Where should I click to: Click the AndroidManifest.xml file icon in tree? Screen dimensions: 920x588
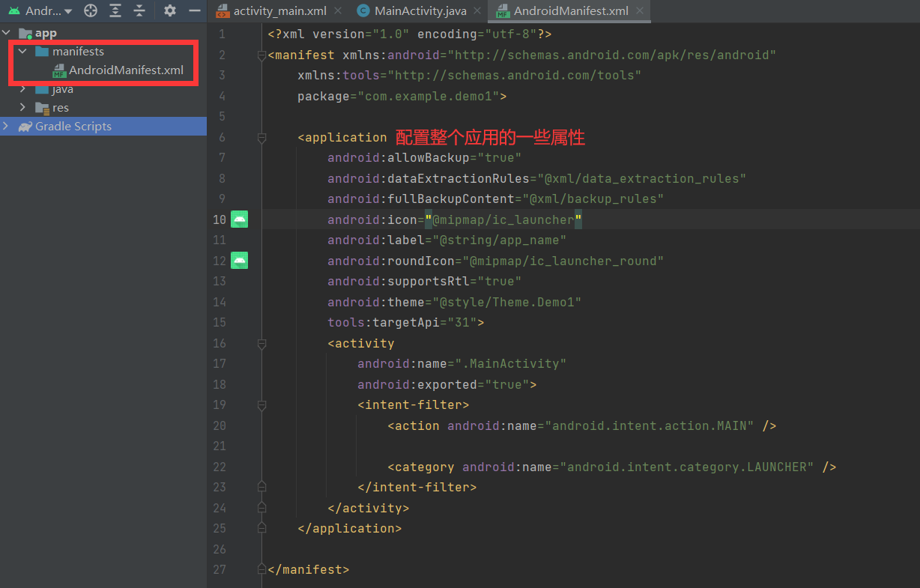click(59, 71)
